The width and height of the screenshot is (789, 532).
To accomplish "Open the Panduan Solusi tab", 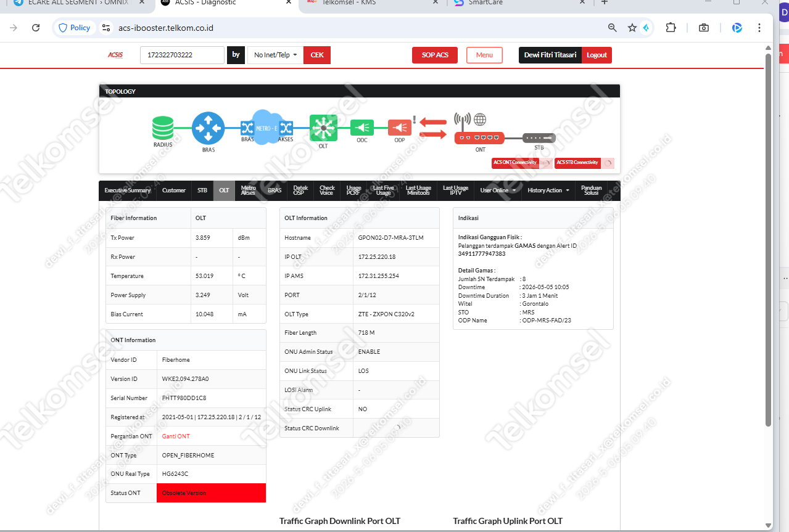I will 591,190.
